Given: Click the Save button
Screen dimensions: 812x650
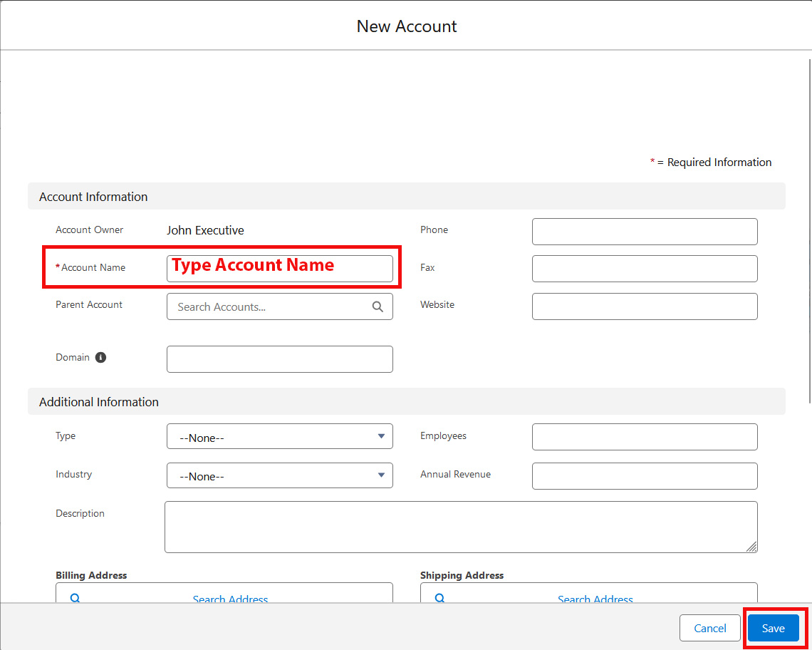Looking at the screenshot, I should (773, 628).
